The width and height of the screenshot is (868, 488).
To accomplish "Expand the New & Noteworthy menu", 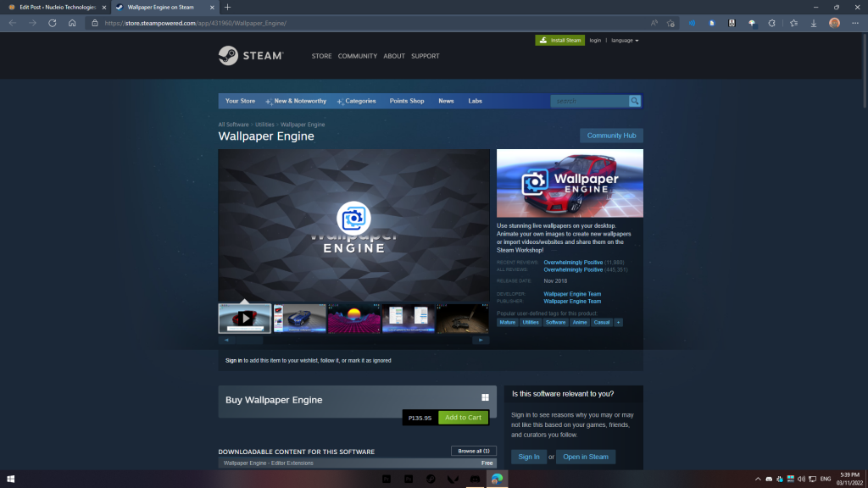I will [x=296, y=102].
